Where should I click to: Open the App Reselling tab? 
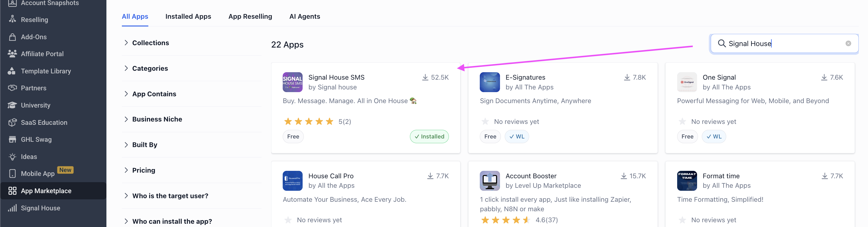click(250, 17)
